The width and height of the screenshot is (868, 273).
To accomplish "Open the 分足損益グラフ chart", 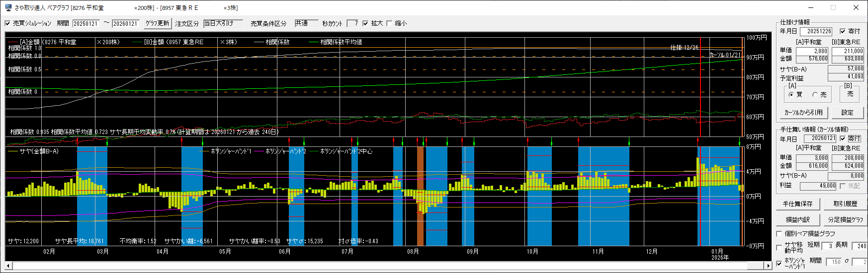I will [845, 219].
